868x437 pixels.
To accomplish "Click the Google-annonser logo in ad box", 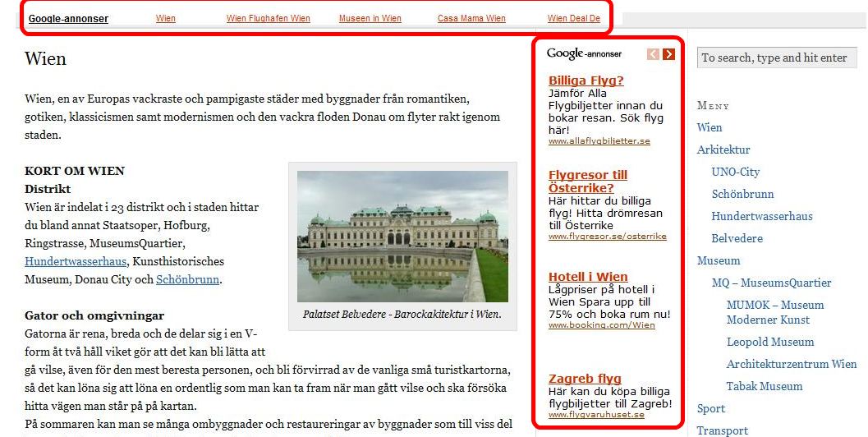I will tap(584, 53).
